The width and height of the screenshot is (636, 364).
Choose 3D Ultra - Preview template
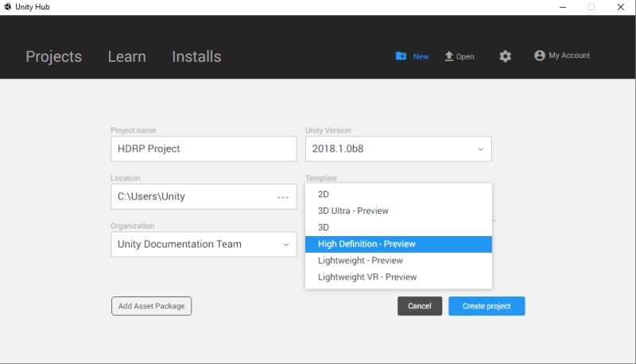click(398, 211)
